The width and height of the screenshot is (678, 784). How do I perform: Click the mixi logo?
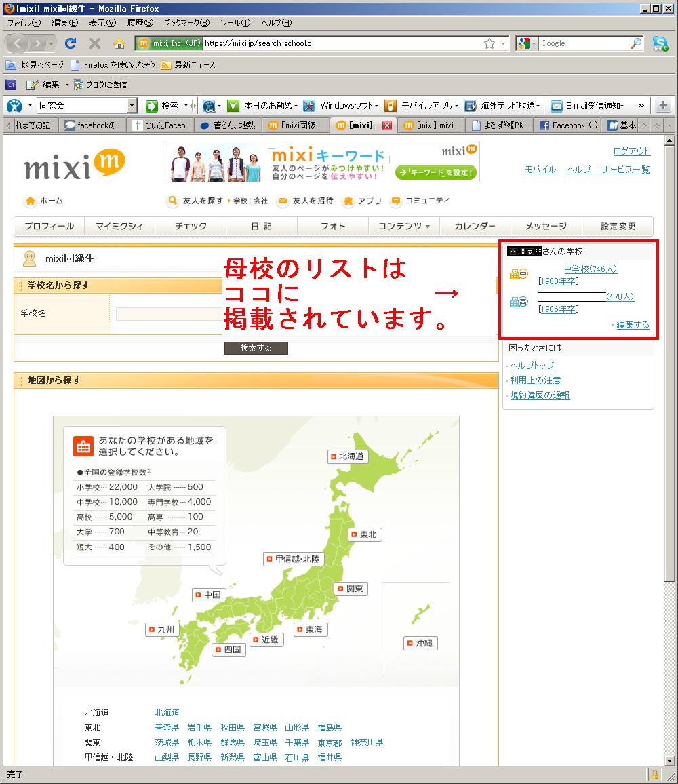tap(75, 165)
